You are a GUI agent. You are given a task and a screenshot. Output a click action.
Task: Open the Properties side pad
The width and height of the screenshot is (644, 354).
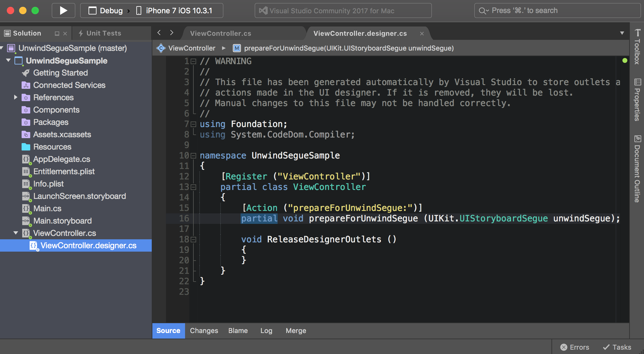[637, 100]
